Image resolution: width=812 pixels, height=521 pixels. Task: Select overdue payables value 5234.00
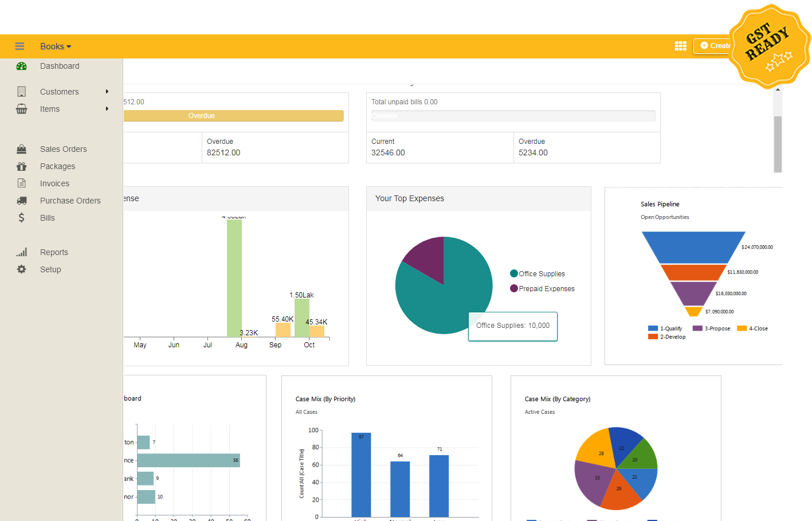(533, 153)
